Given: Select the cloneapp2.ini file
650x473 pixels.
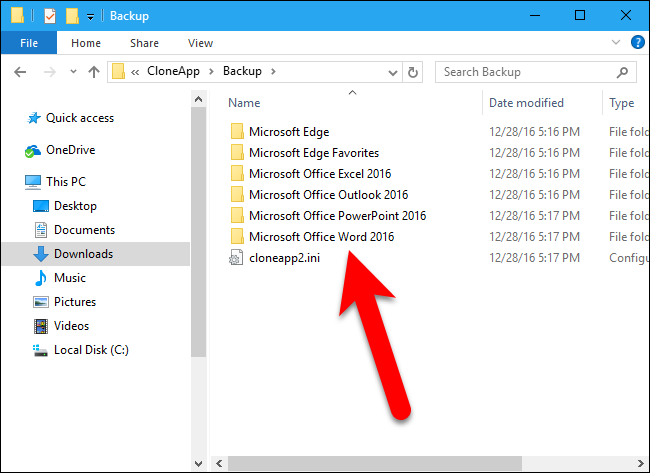Looking at the screenshot, I should pos(284,258).
